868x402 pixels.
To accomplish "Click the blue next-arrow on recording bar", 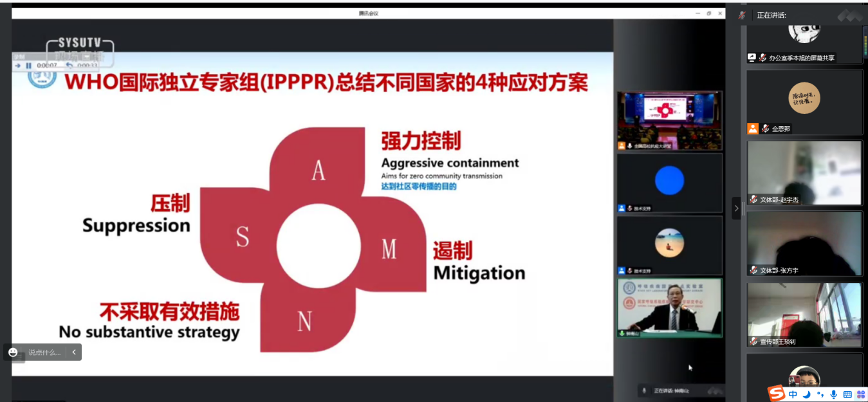I will (18, 66).
